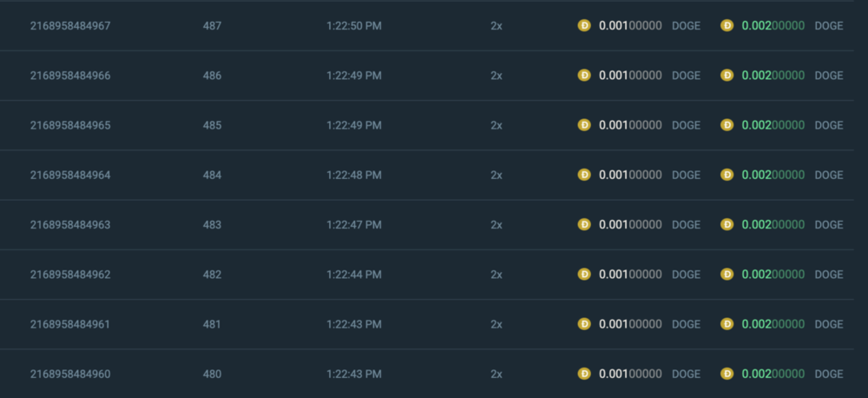
Task: Open bet ID 2168958484960
Action: [70, 374]
